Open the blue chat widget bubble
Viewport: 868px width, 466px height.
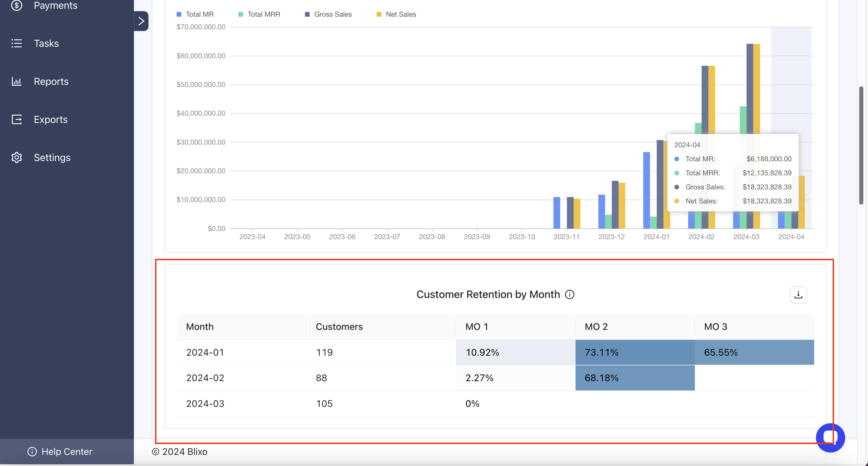pyautogui.click(x=830, y=437)
